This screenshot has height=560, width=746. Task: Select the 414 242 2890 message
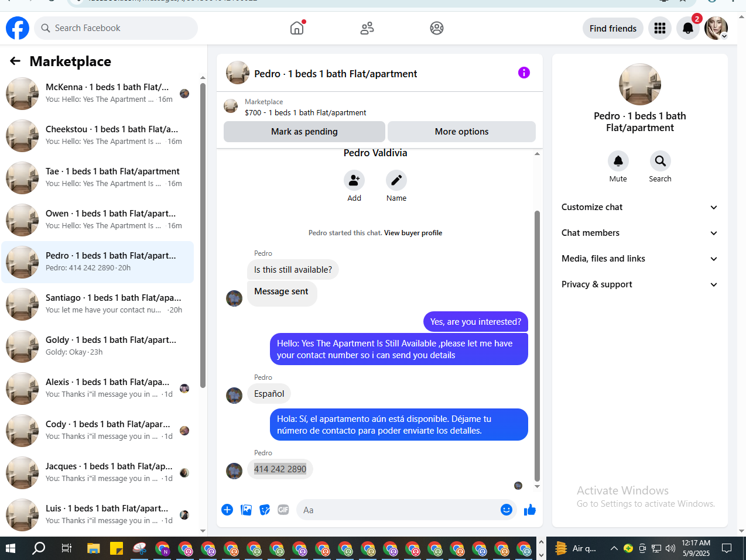click(280, 469)
